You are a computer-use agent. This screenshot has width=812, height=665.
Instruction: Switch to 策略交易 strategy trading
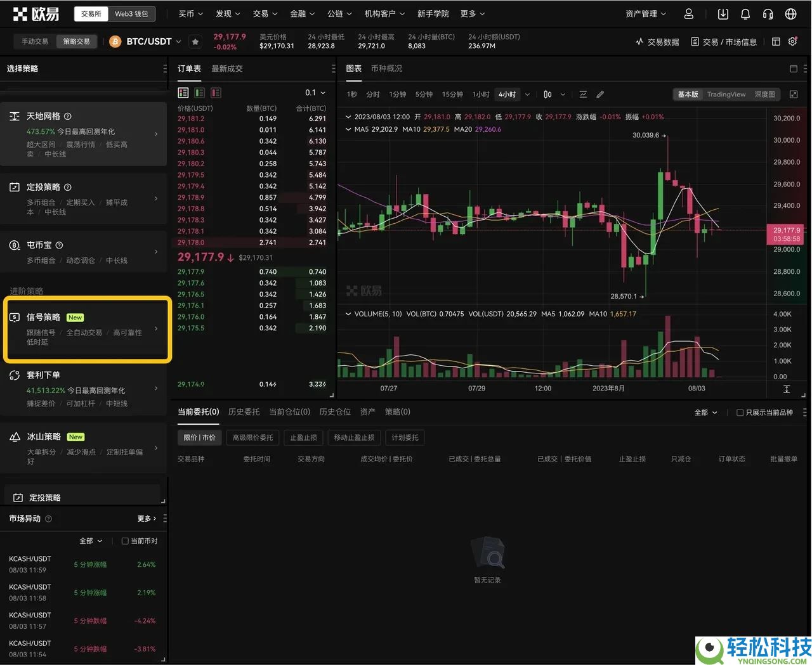76,41
